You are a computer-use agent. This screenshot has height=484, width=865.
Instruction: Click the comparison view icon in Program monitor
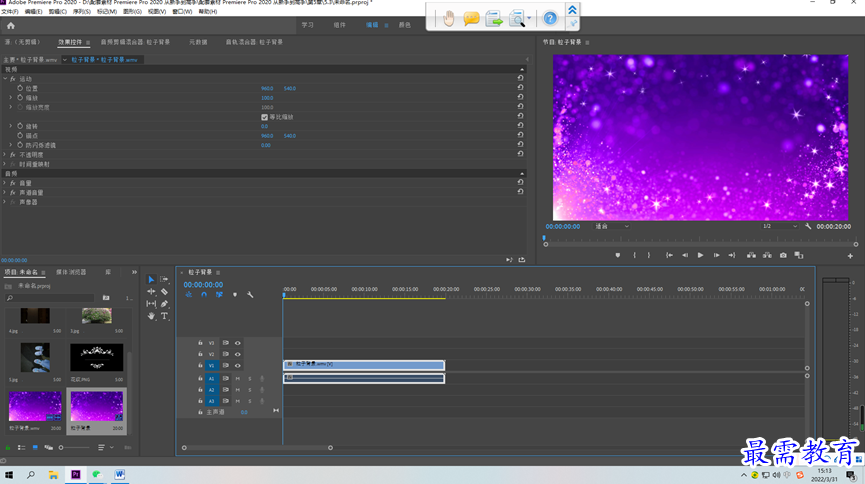[x=798, y=256]
